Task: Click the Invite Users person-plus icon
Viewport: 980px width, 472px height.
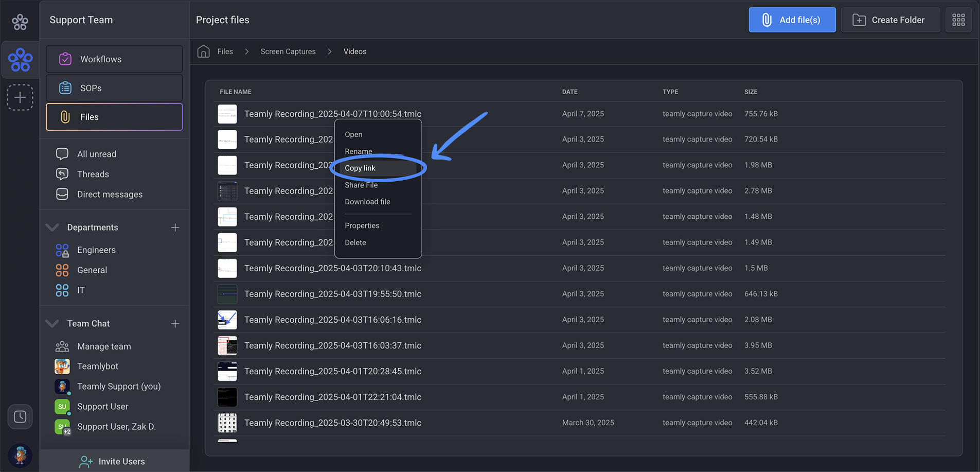Action: [x=86, y=462]
